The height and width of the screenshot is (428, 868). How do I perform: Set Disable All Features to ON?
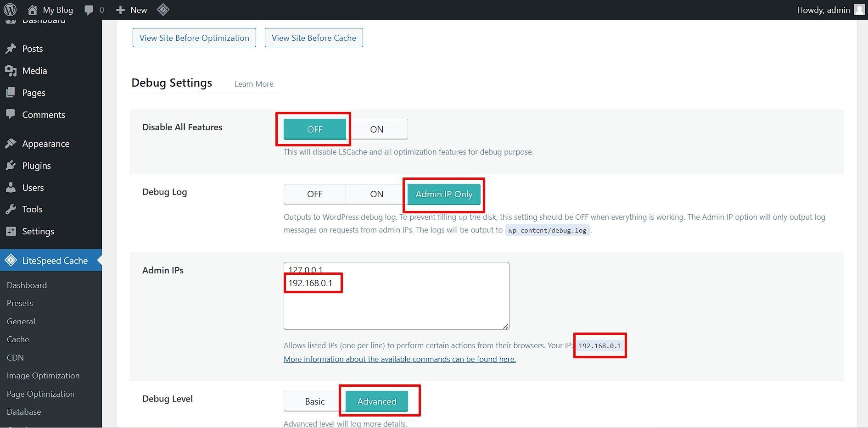pos(377,129)
